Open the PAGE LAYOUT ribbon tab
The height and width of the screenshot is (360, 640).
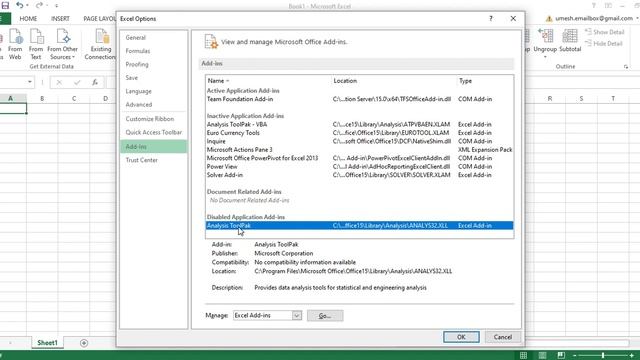(99, 18)
